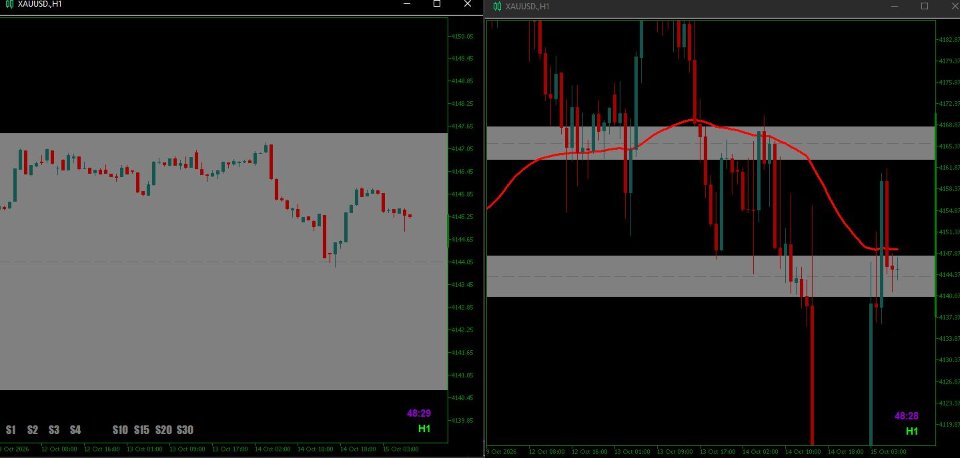
Task: Click the green H1 timeframe label in left chart
Action: 424,429
